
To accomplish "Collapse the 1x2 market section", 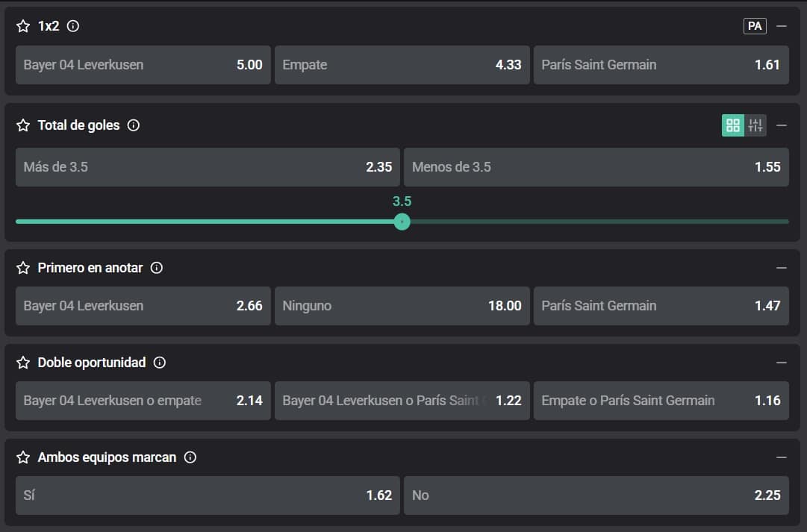I will [x=782, y=26].
